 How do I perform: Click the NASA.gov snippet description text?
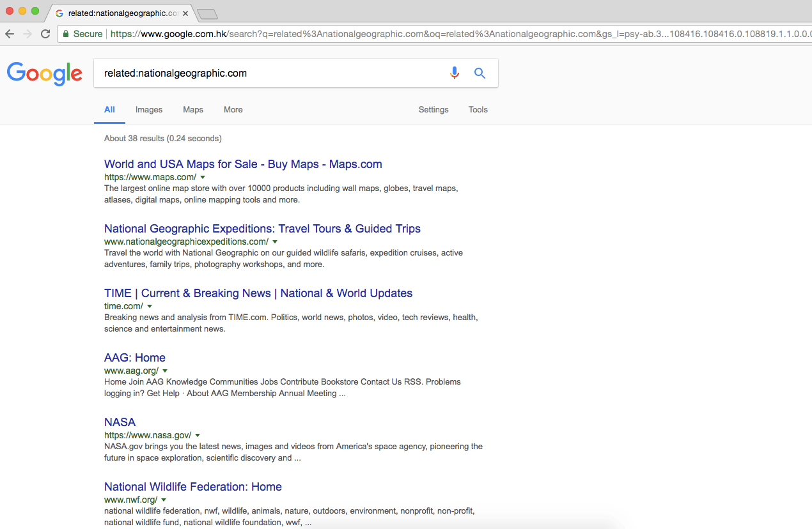(293, 452)
